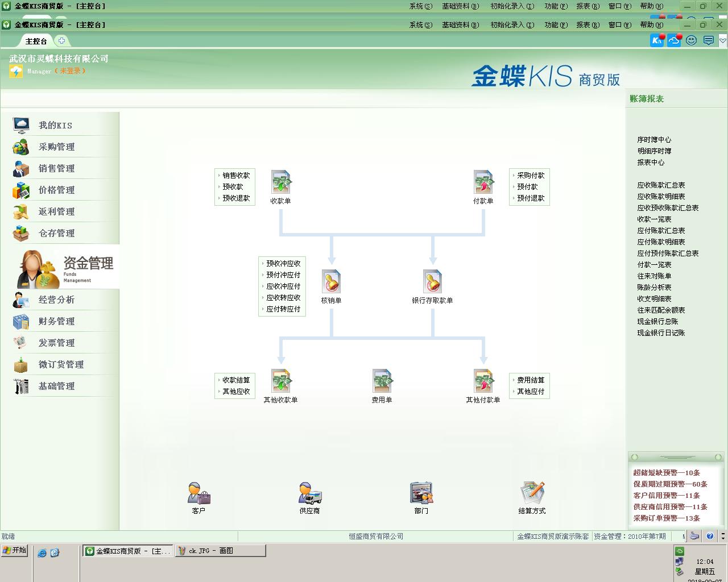Open 账龄分析表 report
Viewport: 728px width, 582px height.
click(x=654, y=288)
